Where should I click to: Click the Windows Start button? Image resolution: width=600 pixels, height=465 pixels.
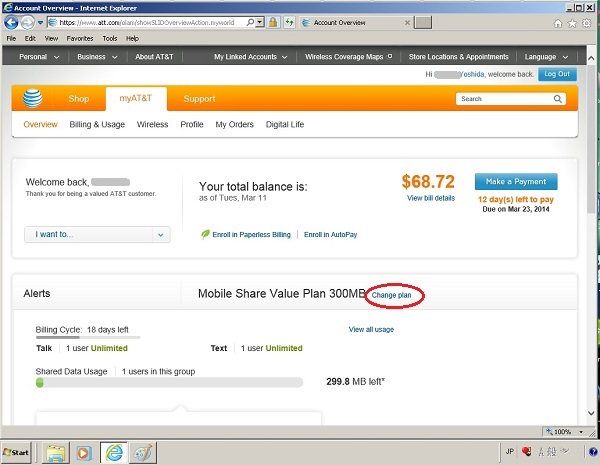pos(16,453)
